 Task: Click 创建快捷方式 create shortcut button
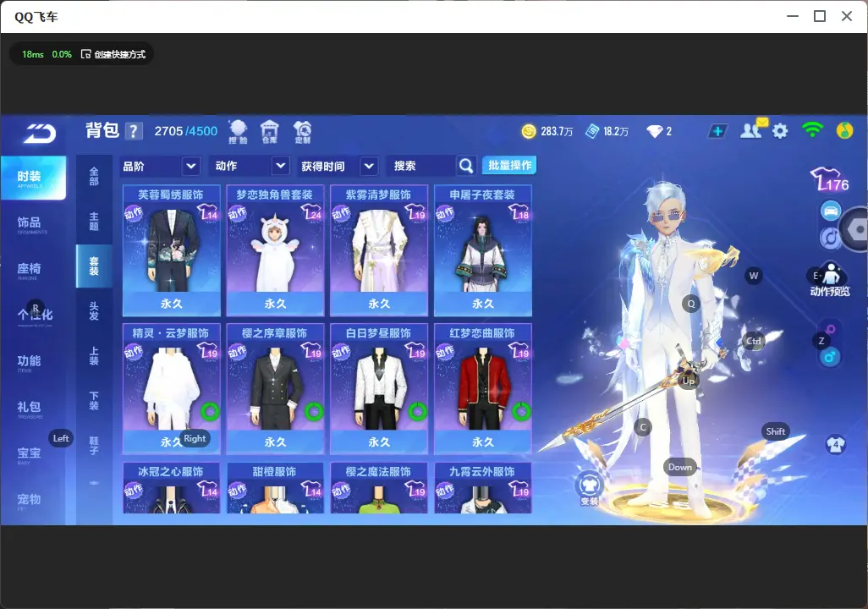pyautogui.click(x=113, y=54)
